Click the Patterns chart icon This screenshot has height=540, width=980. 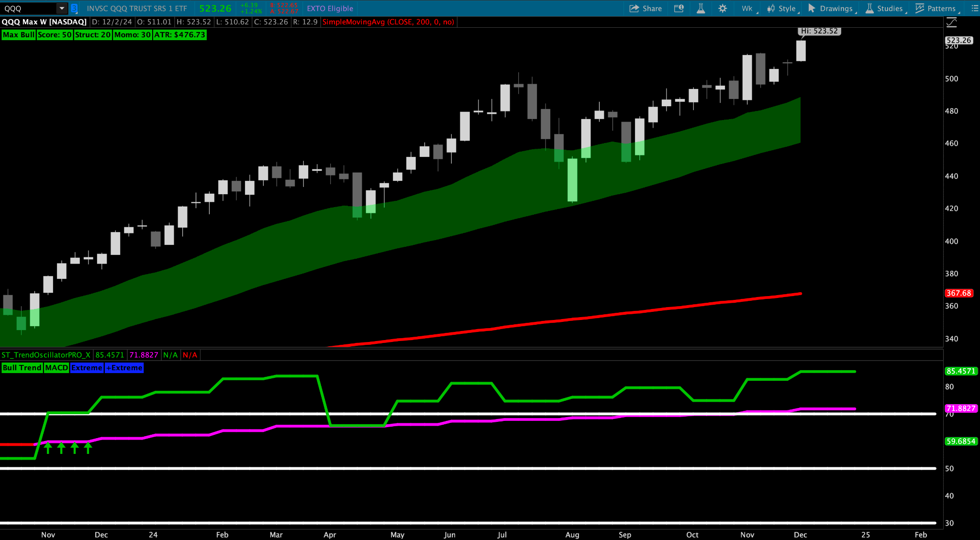click(919, 8)
